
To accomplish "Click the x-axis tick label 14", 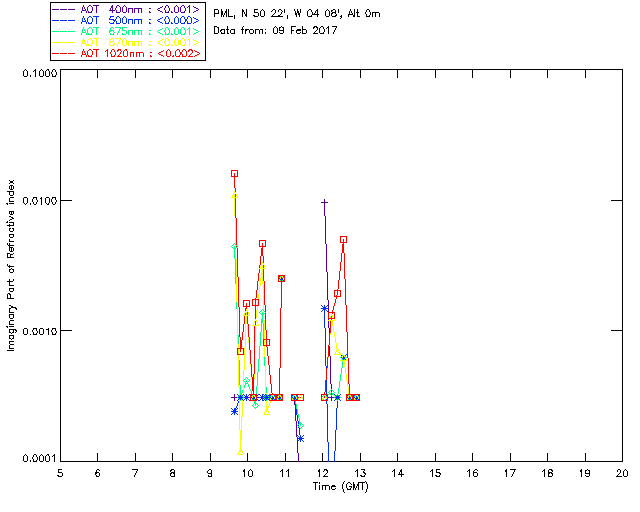I will pyautogui.click(x=398, y=473).
